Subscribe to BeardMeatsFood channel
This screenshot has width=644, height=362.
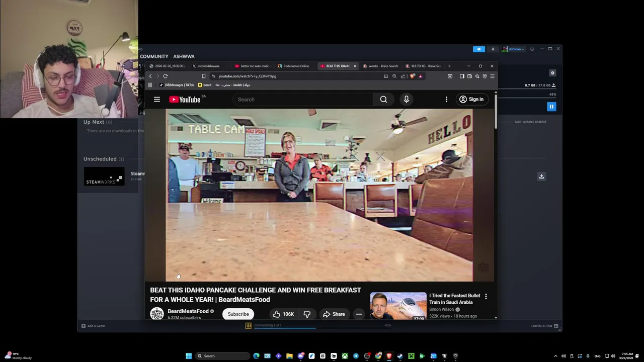[x=238, y=314]
